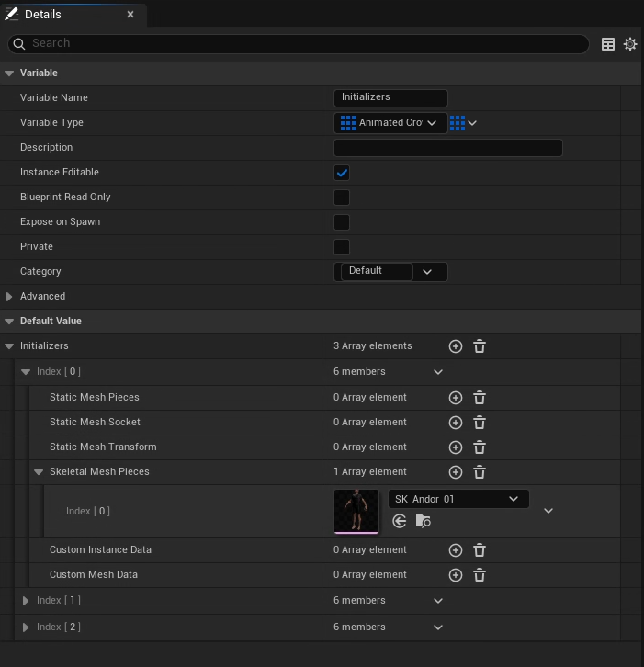Open the property matrix table view icon
Screen dimensions: 644x667
608,44
